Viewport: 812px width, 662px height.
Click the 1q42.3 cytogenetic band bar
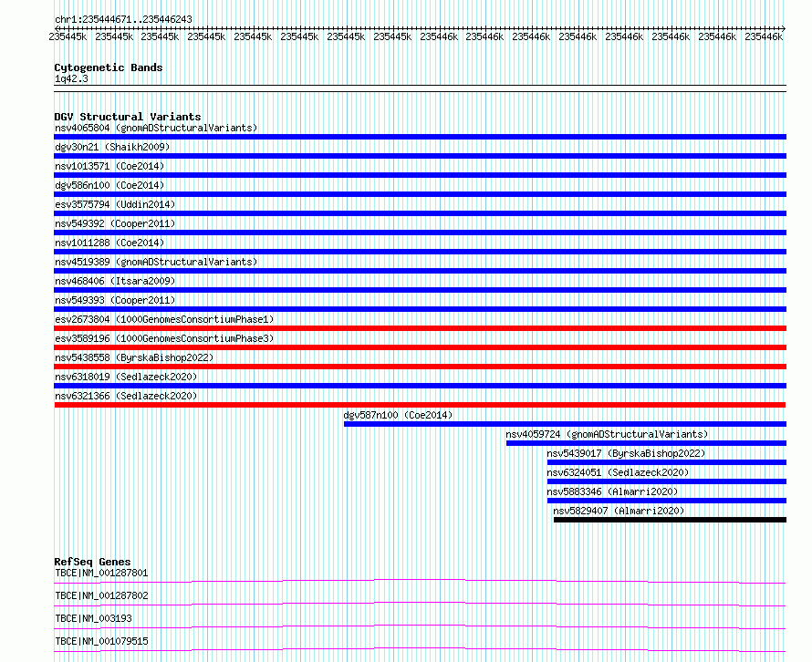click(x=420, y=88)
